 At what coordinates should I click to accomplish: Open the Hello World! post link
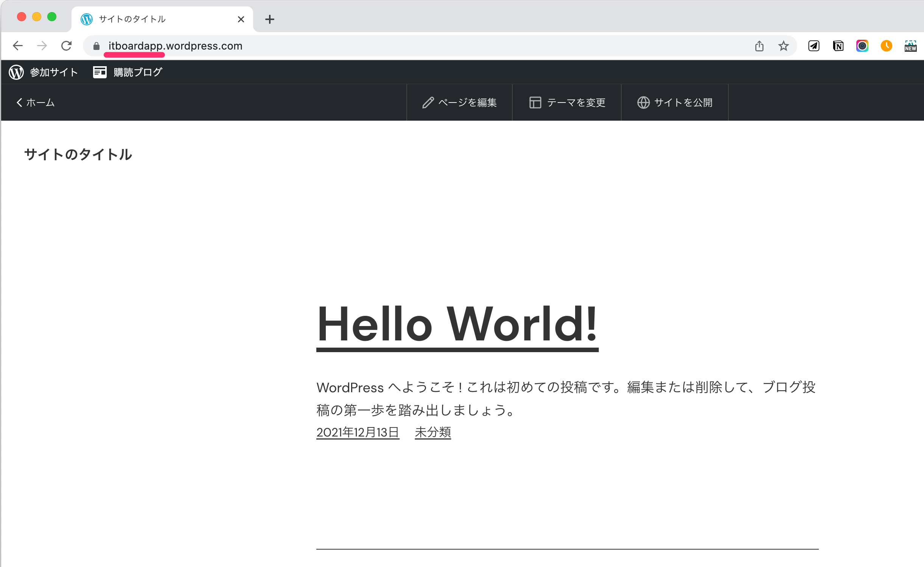coord(457,325)
